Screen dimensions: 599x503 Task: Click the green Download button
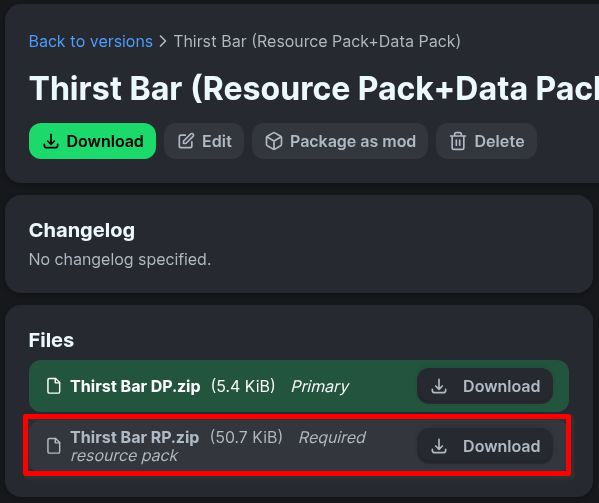92,141
